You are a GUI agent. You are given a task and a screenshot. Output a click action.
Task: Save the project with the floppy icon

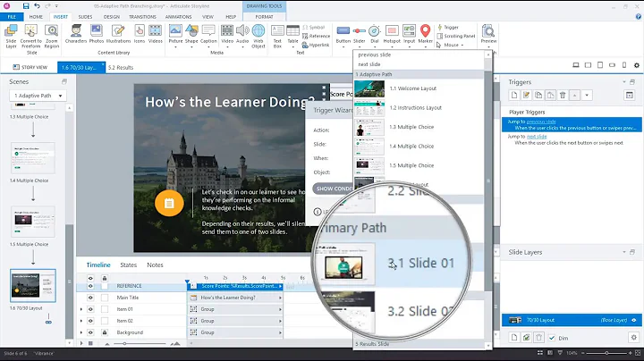coord(26,5)
